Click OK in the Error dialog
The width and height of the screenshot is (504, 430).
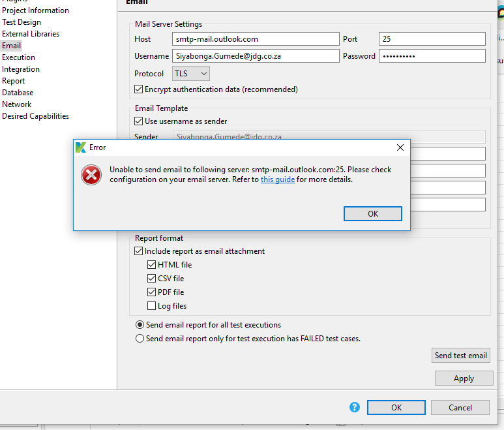(372, 214)
